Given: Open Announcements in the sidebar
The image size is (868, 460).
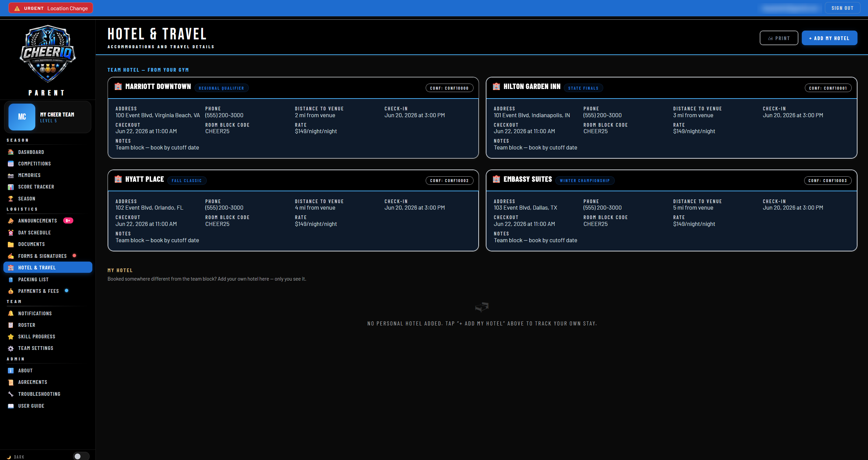Looking at the screenshot, I should coord(48,221).
